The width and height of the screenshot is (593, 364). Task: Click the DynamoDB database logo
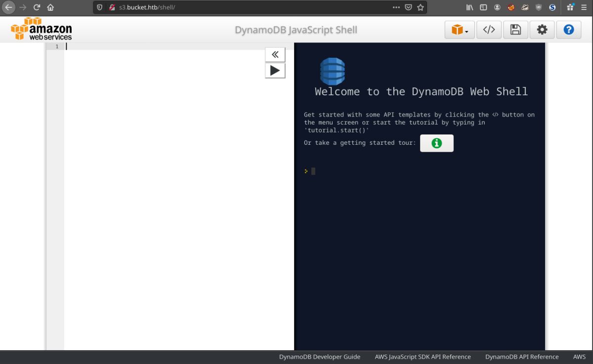[332, 71]
